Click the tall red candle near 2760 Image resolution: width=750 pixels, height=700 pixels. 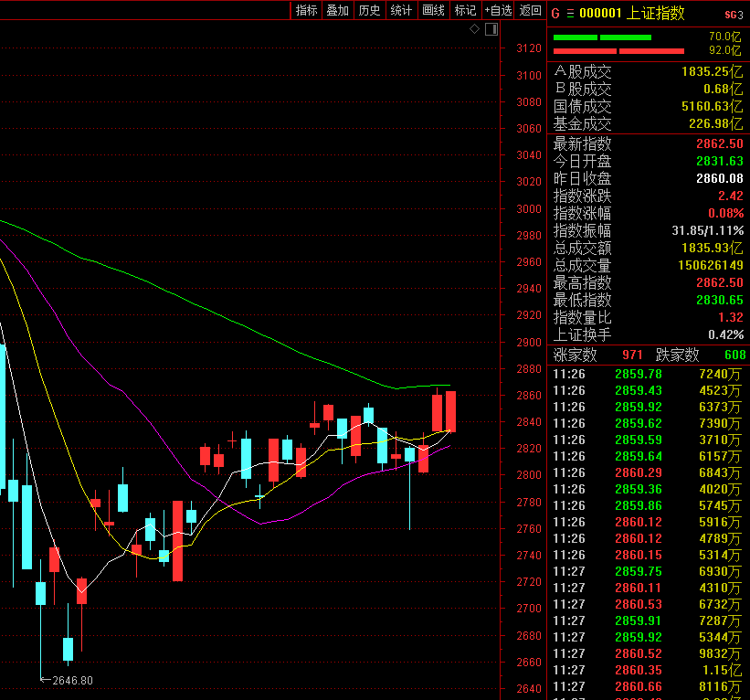(x=177, y=541)
